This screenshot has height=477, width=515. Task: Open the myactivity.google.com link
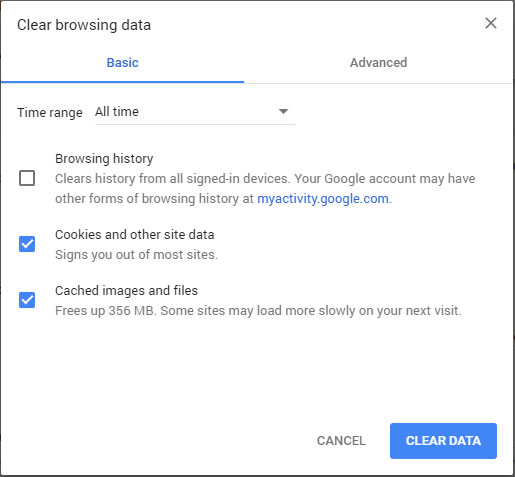click(323, 199)
